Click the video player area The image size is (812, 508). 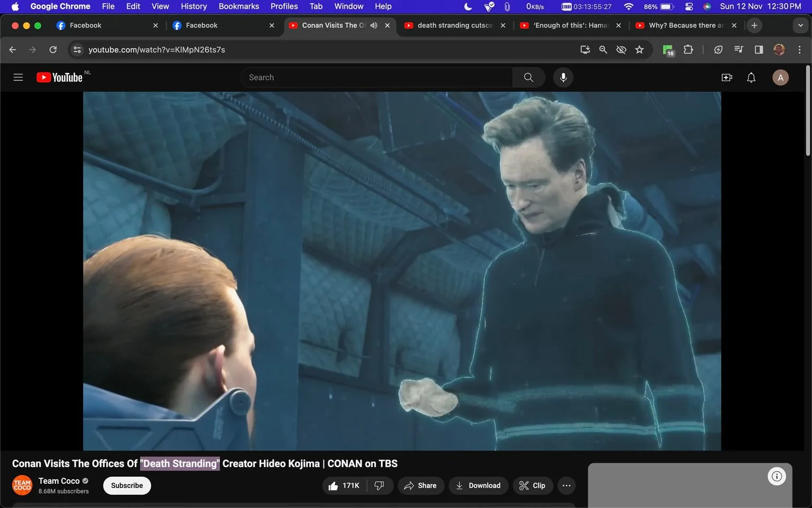(x=402, y=271)
